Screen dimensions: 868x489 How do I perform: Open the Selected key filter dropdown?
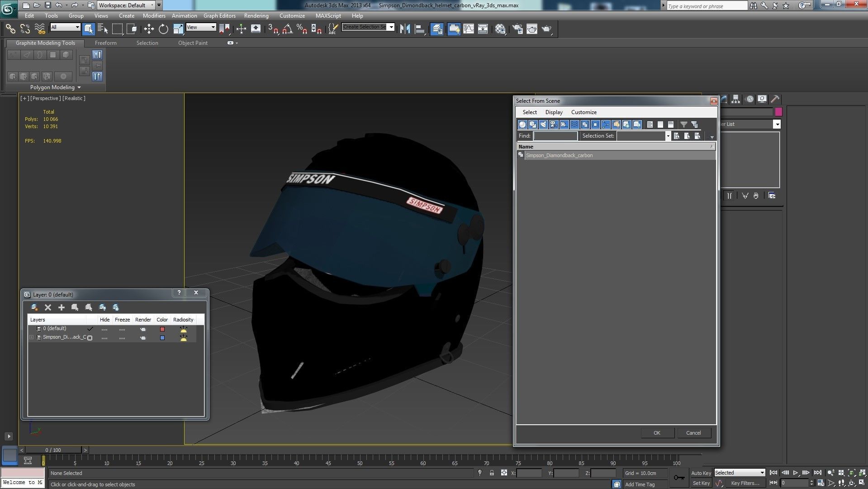[740, 473]
